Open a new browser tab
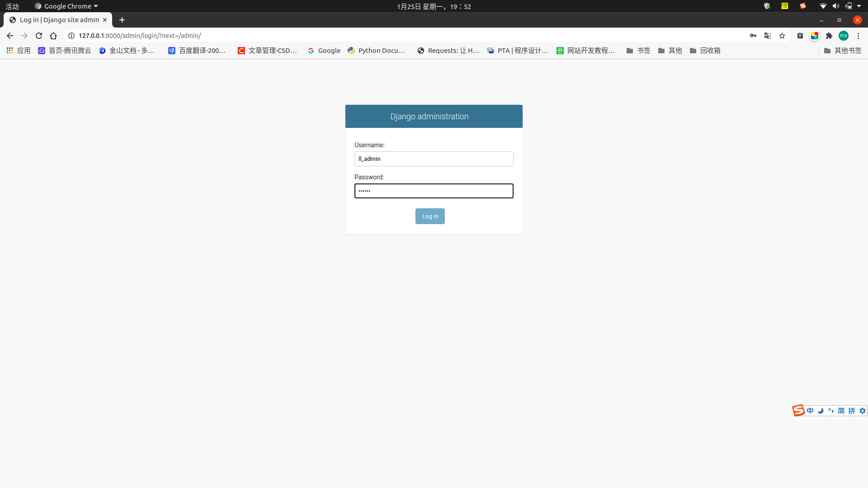This screenshot has width=868, height=488. [x=122, y=20]
